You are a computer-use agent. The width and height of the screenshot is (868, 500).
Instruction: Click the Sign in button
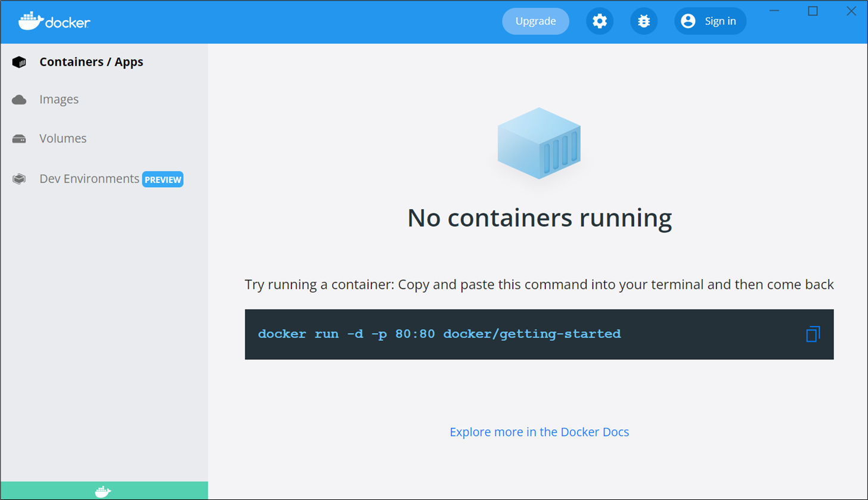pyautogui.click(x=710, y=21)
